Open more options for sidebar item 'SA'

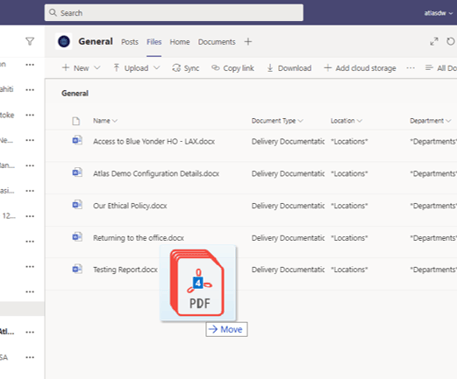coord(30,357)
